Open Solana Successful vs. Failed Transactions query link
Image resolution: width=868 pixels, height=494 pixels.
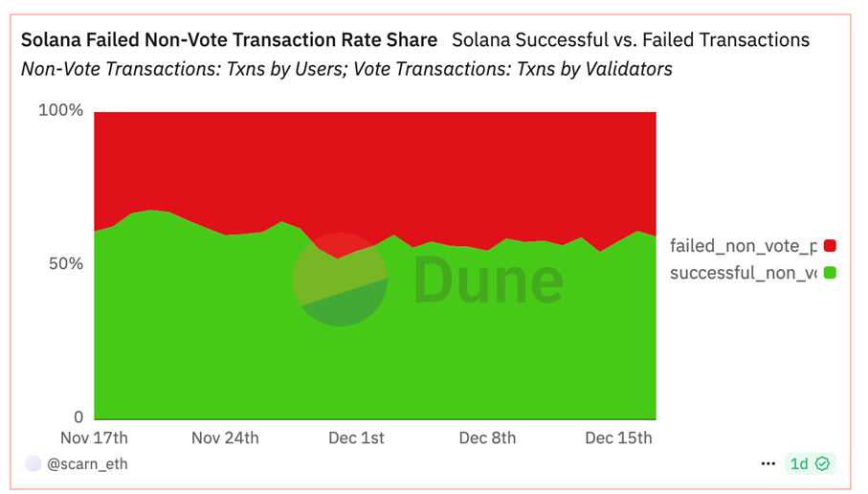631,40
